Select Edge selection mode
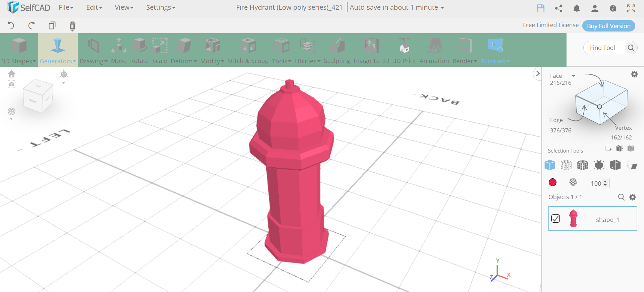The width and height of the screenshot is (644, 292). (556, 120)
